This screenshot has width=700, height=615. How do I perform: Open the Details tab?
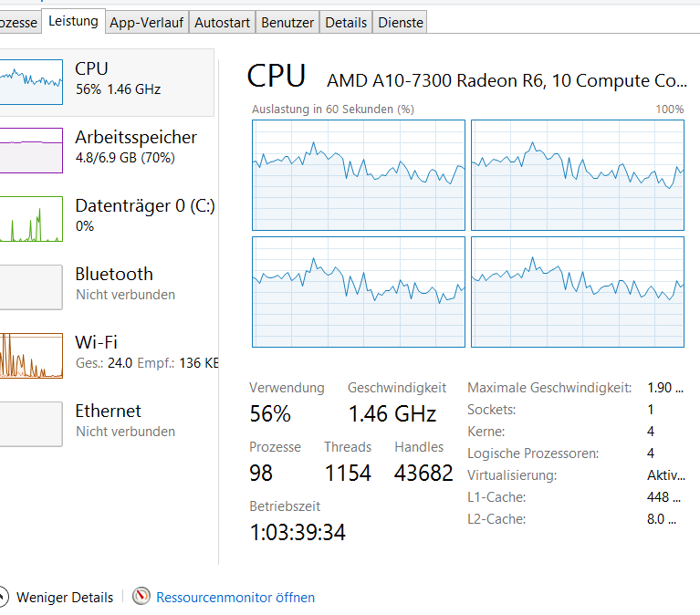[346, 22]
